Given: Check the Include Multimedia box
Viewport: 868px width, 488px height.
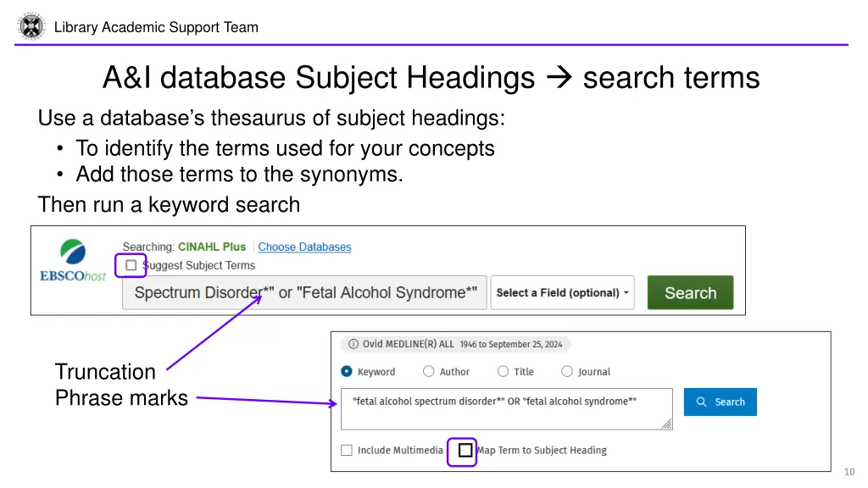Looking at the screenshot, I should tap(347, 451).
